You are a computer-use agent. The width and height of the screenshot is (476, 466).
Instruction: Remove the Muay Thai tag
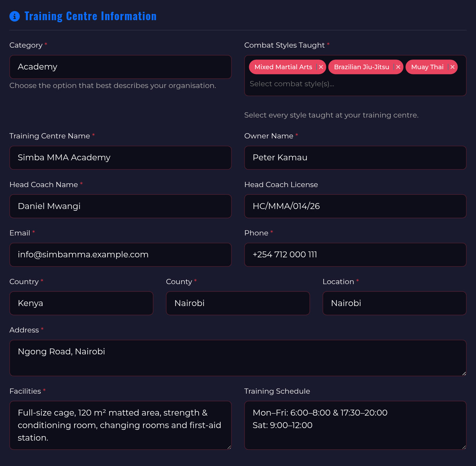452,67
